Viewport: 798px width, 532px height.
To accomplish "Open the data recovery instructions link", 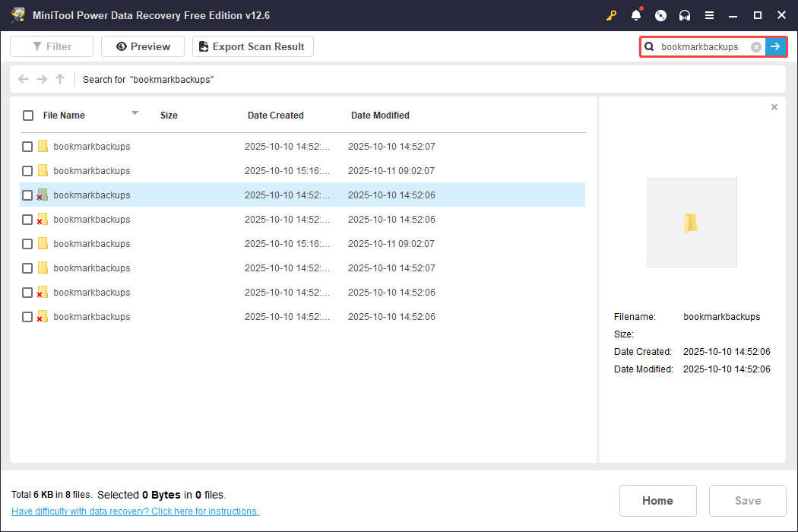I will pos(135,511).
